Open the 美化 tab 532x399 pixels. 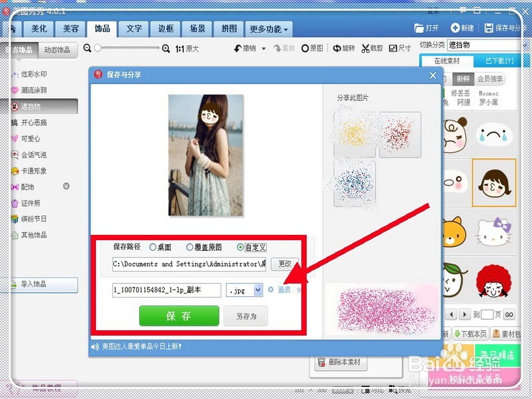(39, 29)
